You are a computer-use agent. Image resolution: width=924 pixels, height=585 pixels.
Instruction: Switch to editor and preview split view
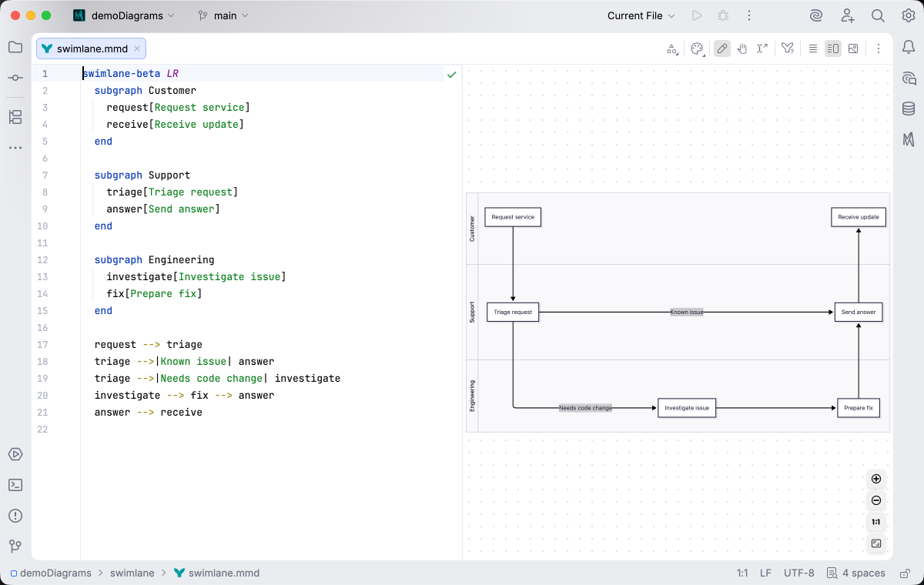pos(833,48)
